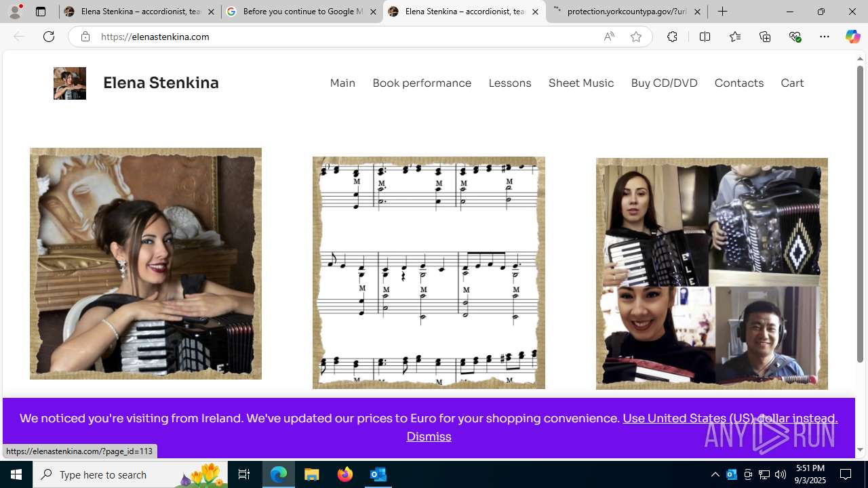Click the sheet music notation image
This screenshot has width=868, height=488.
[x=429, y=272]
